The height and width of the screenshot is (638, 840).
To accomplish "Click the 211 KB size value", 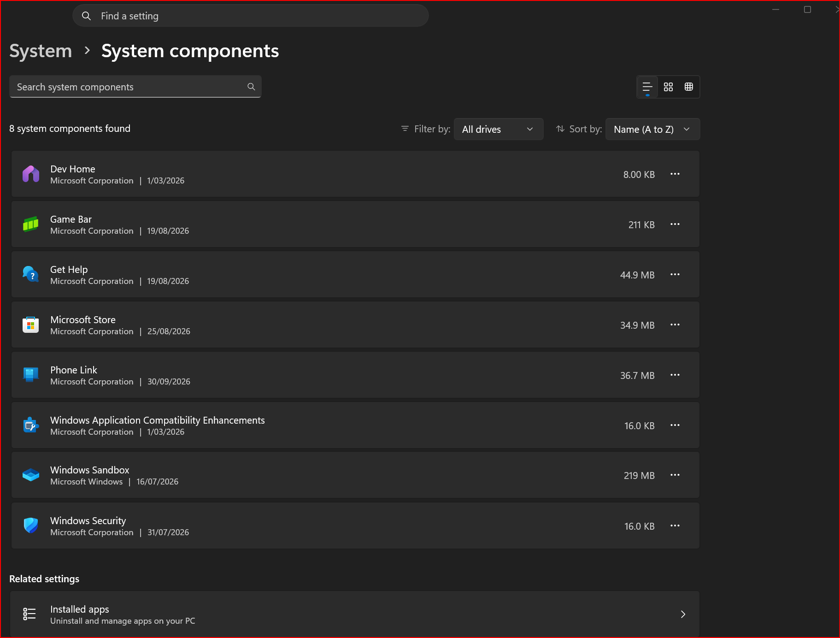I will (641, 225).
